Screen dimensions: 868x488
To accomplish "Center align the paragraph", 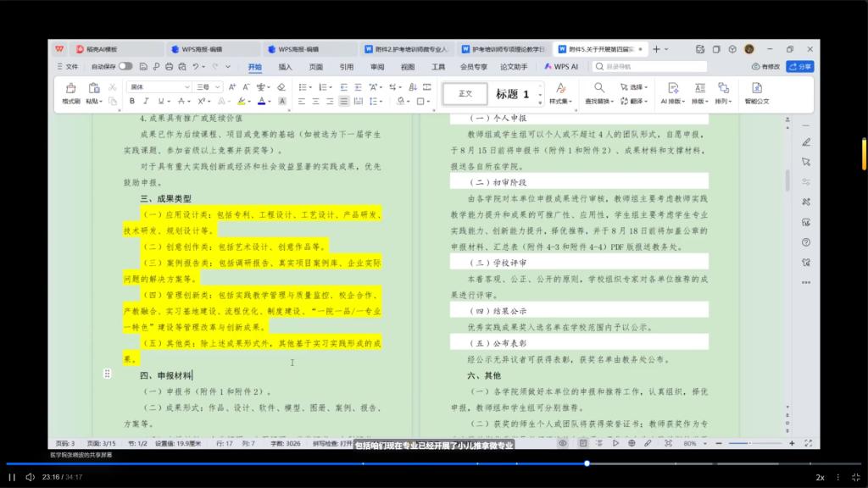I will tap(315, 102).
